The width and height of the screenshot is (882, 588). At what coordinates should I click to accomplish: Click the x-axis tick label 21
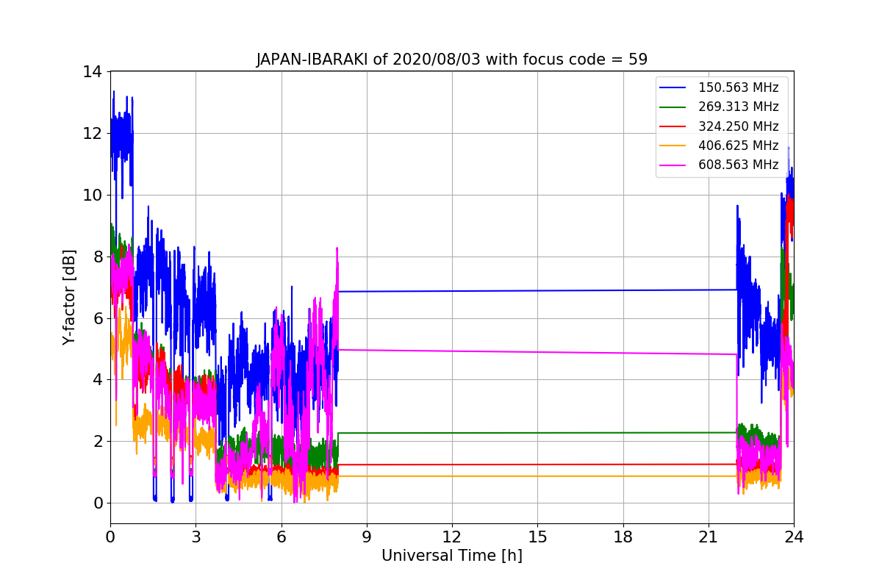coord(709,537)
